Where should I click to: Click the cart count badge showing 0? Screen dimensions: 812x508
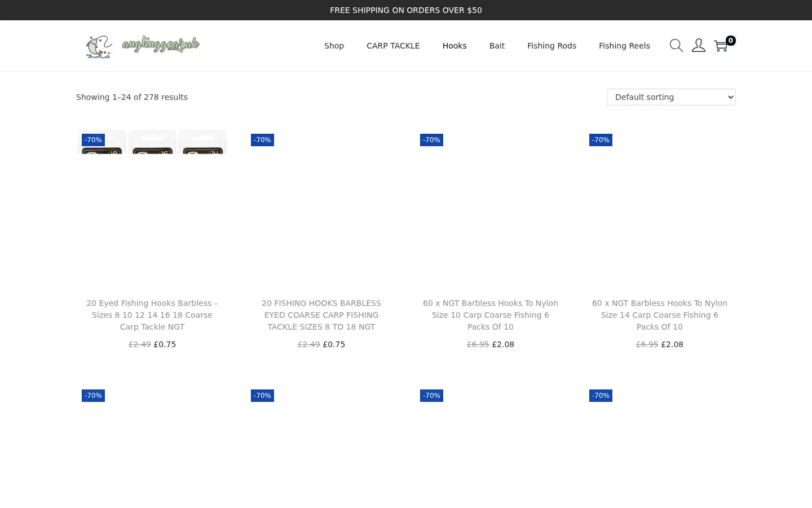731,41
